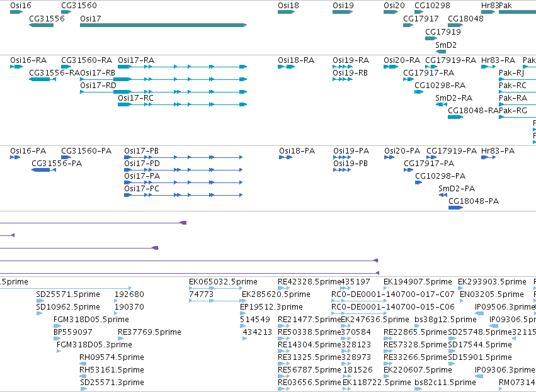
Task: Click the SmD2 gene label
Action: click(446, 45)
